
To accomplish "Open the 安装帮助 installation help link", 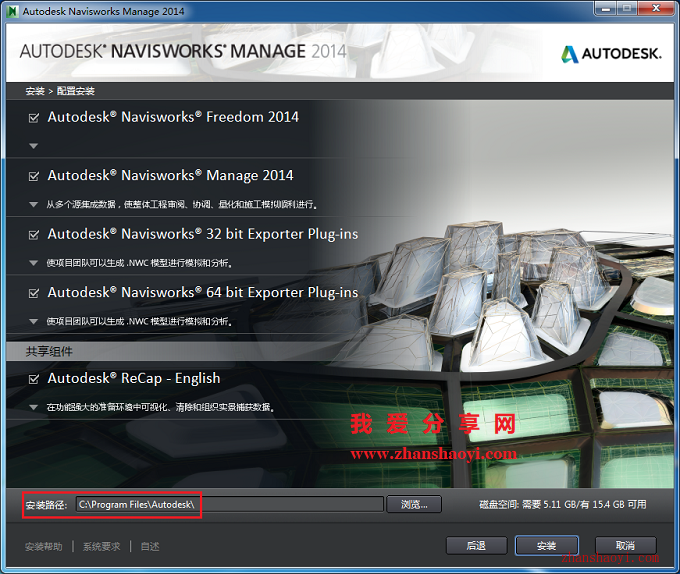I will click(43, 547).
